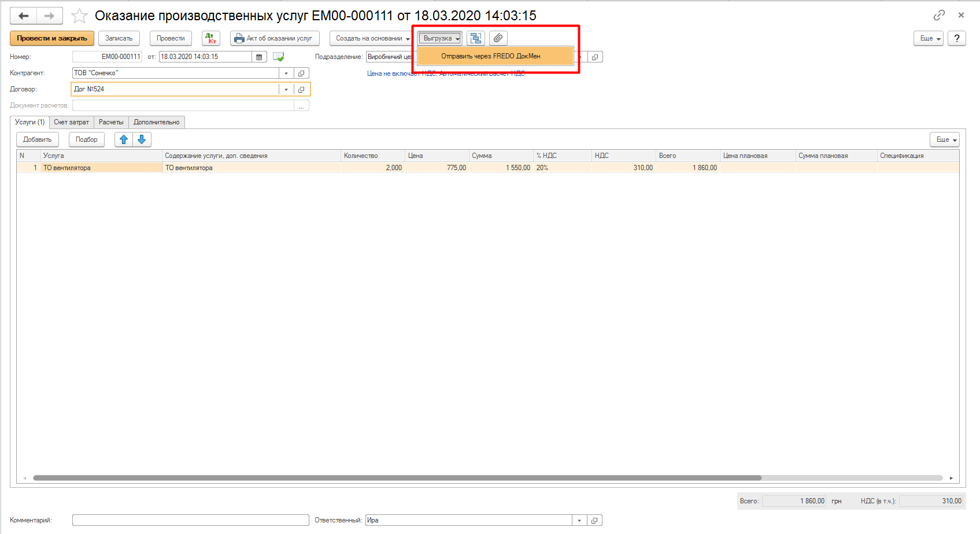Image resolution: width=980 pixels, height=534 pixels.
Task: Expand the Ответственный dropdown list
Action: [579, 520]
